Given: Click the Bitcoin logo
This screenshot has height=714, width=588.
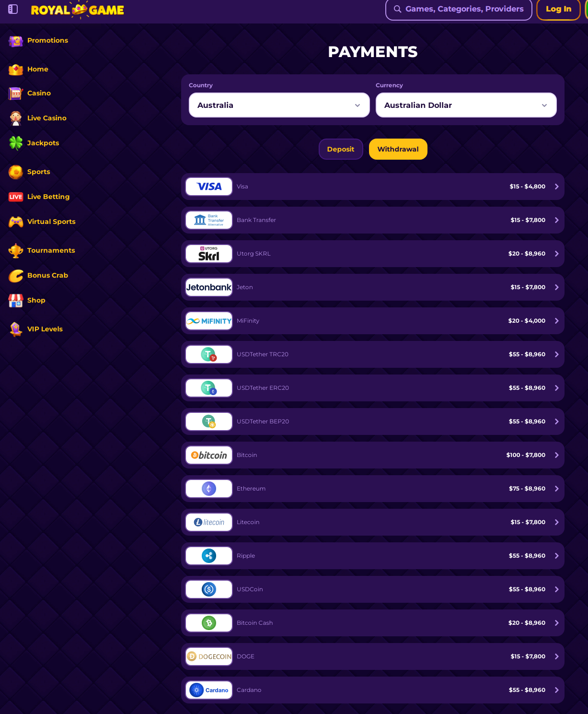Looking at the screenshot, I should pos(209,455).
